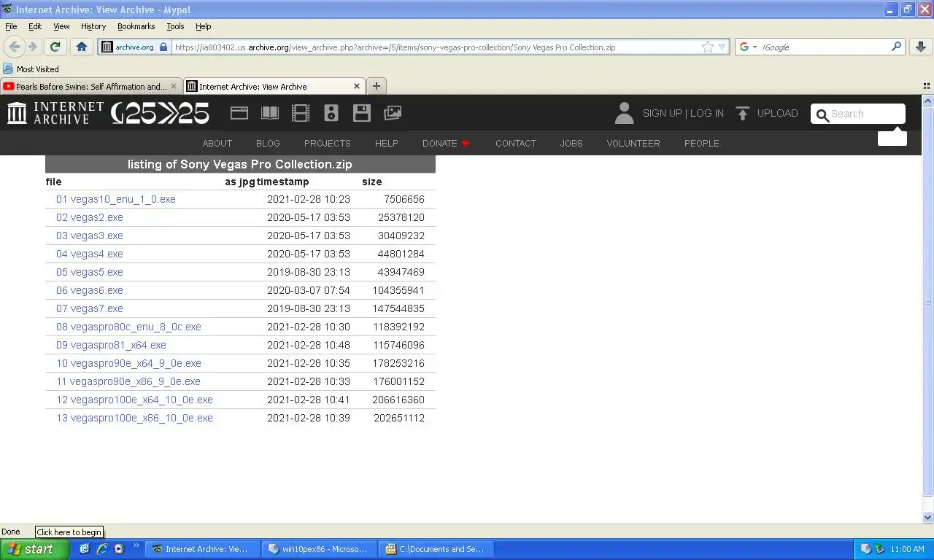This screenshot has width=934, height=560.
Task: Click the UPLOAD link text
Action: click(x=777, y=113)
